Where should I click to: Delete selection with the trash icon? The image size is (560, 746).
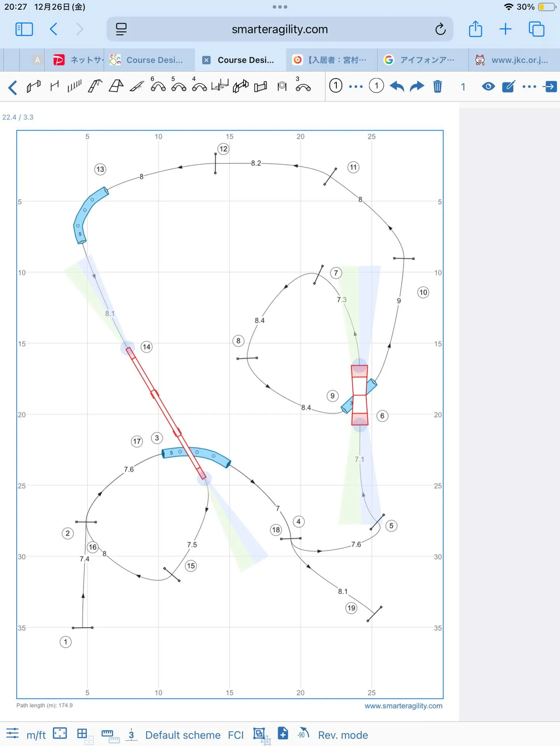tap(437, 86)
